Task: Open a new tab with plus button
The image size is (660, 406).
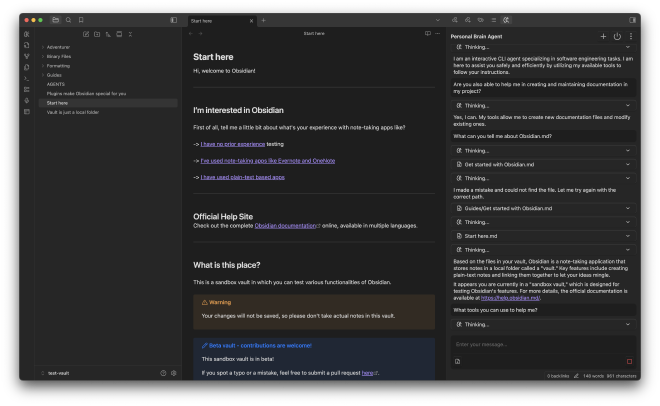Action: click(x=263, y=20)
